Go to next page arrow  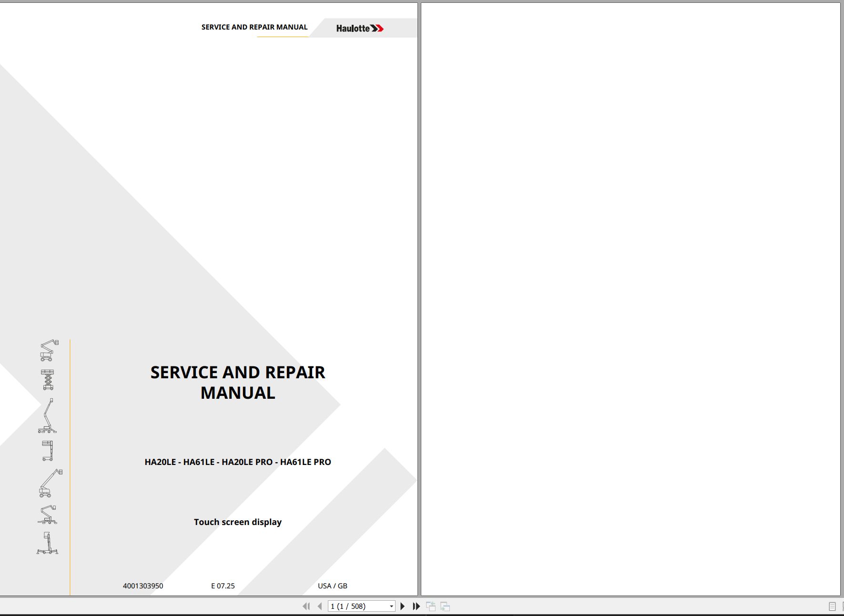click(x=403, y=606)
